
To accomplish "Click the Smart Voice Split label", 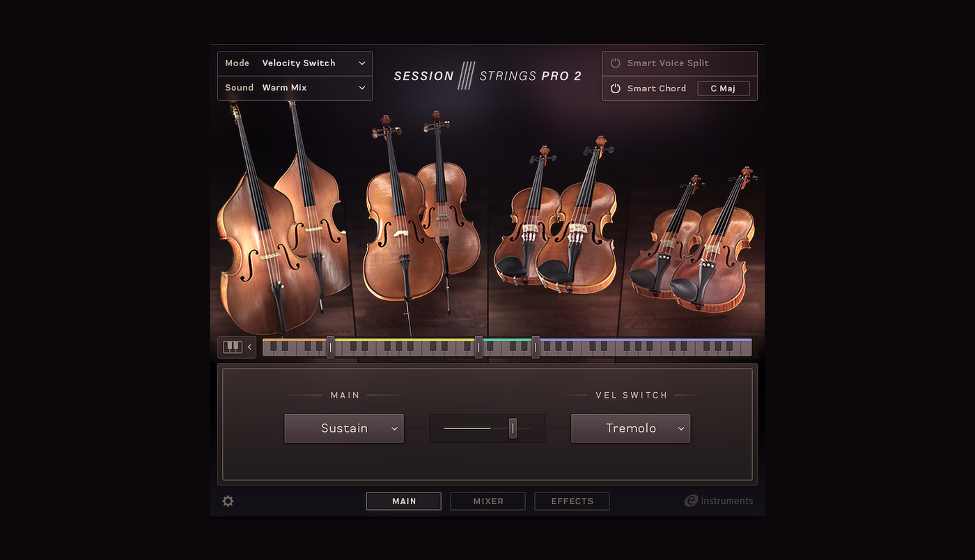I will point(668,63).
